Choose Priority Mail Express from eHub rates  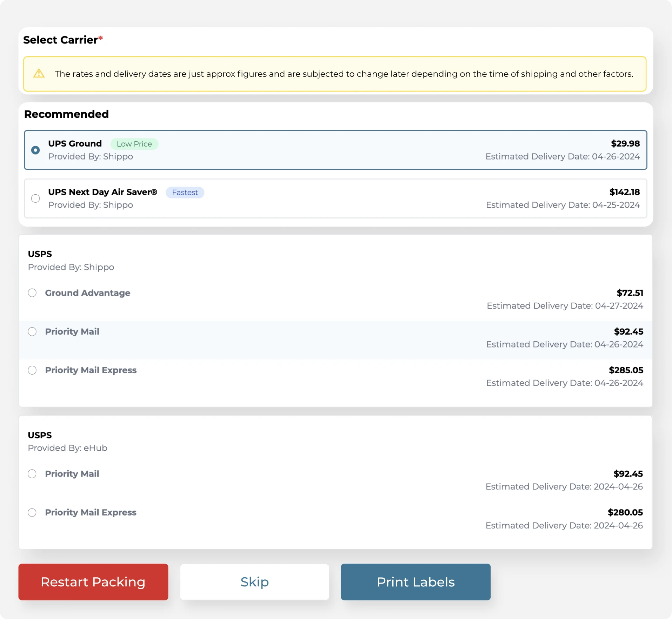pos(32,512)
